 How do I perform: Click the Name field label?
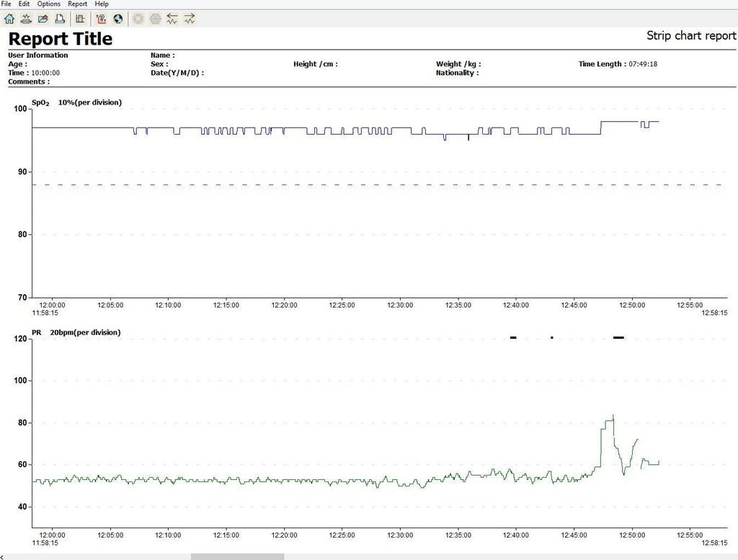coord(162,55)
